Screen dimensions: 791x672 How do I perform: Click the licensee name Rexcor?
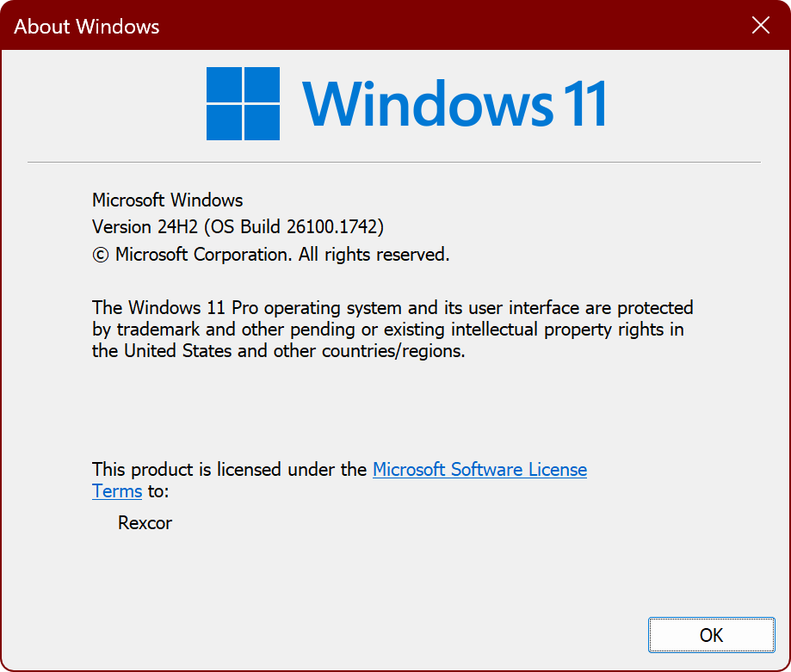tap(145, 522)
